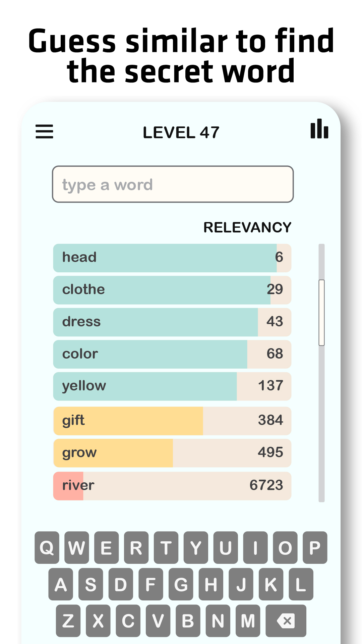This screenshot has height=644, width=362.
Task: Click the 'type a word' input field
Action: point(173,184)
